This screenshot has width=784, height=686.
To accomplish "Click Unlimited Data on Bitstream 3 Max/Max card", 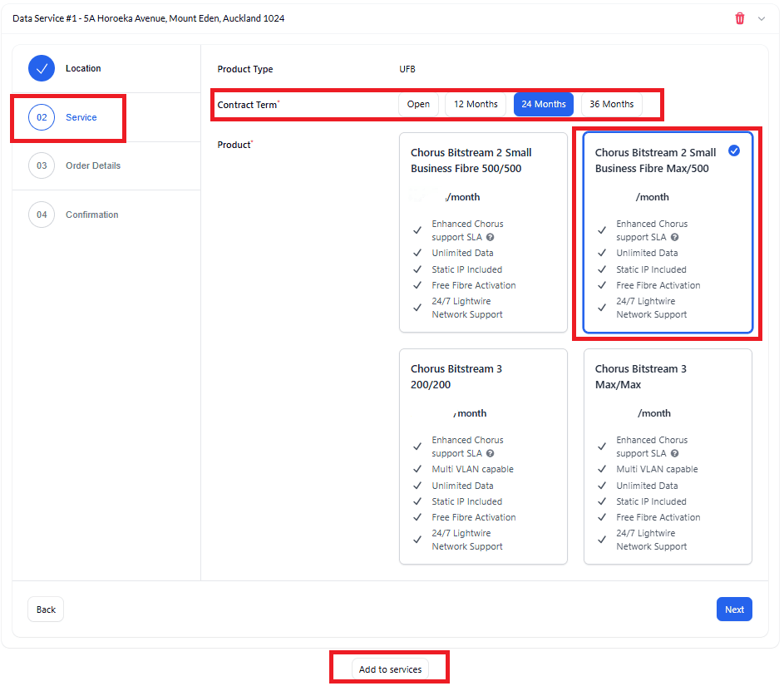I will [647, 486].
